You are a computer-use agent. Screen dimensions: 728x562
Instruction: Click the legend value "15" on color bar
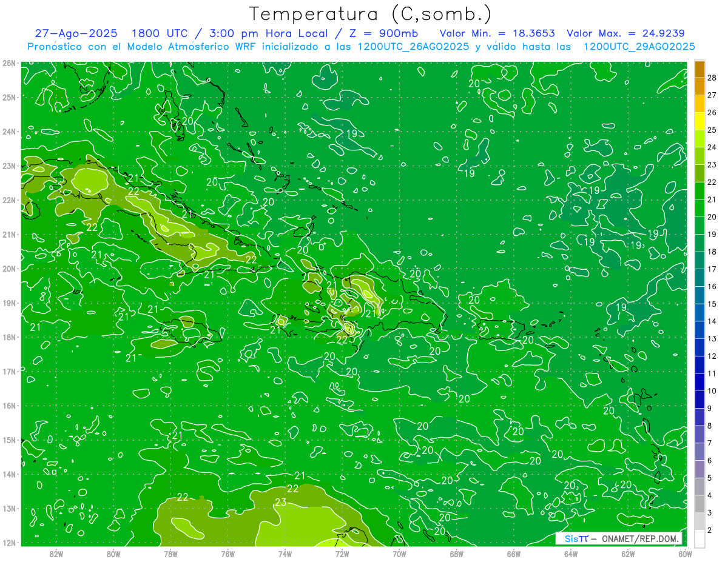(712, 304)
